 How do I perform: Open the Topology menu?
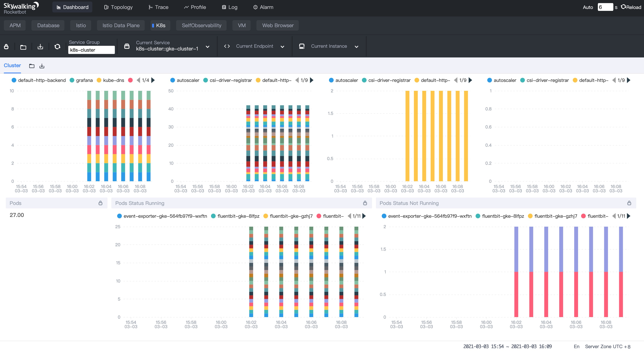coord(118,7)
